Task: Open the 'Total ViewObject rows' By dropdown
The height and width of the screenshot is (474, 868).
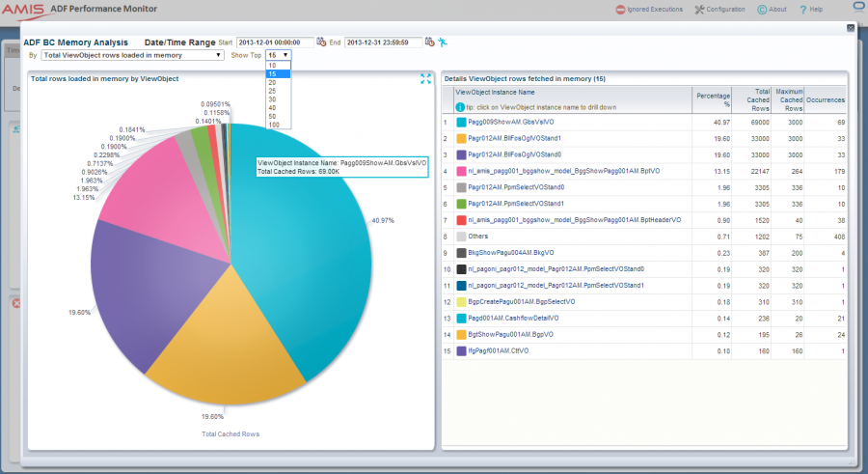Action: coord(133,56)
